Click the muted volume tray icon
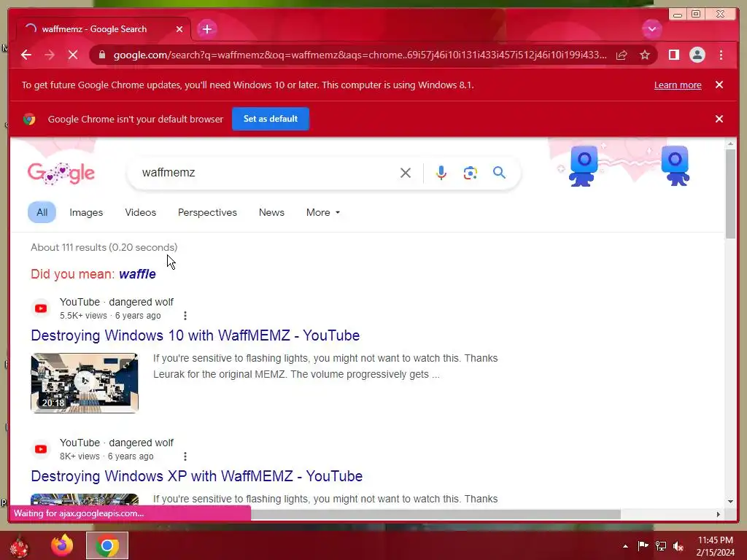747x560 pixels. click(678, 546)
